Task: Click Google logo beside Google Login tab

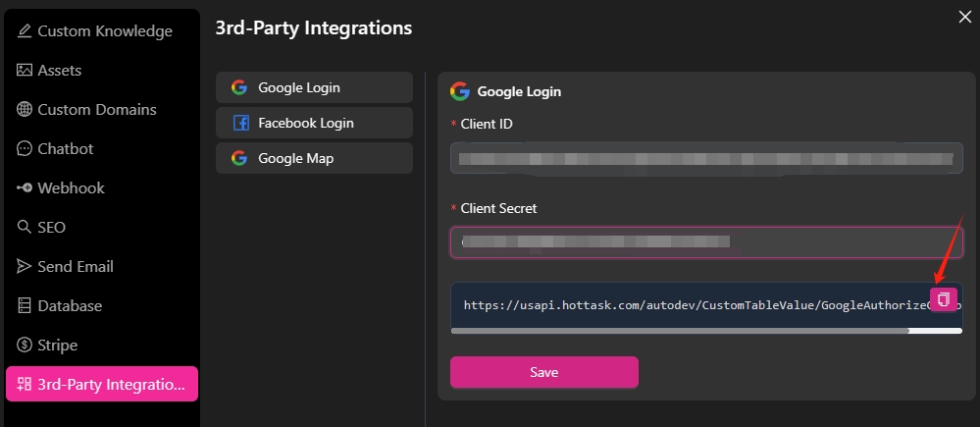Action: pyautogui.click(x=238, y=87)
